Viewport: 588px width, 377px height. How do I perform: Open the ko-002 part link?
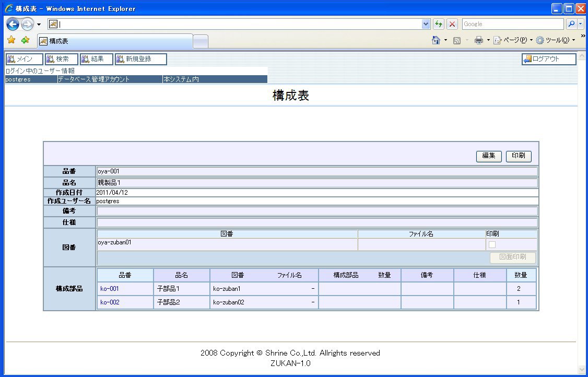110,302
